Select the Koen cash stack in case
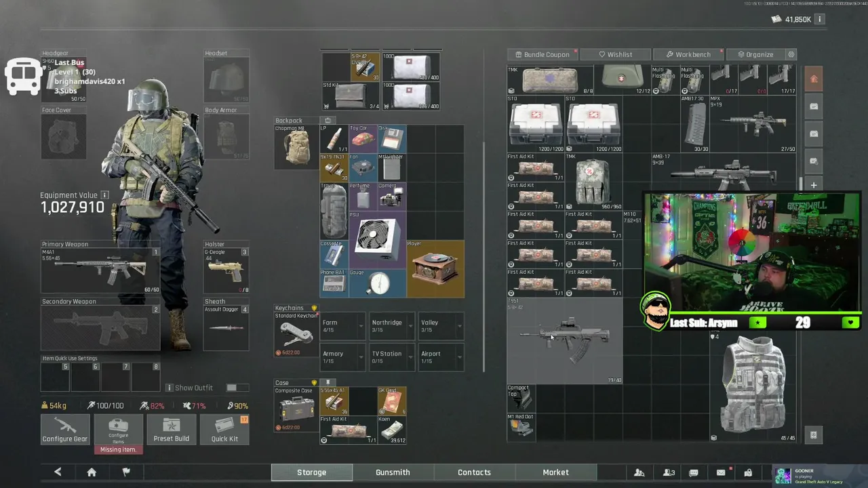This screenshot has height=488, width=868. (392, 430)
